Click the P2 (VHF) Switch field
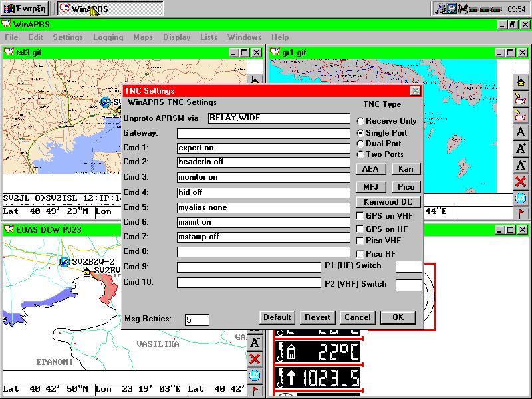This screenshot has height=399, width=532. [x=409, y=285]
